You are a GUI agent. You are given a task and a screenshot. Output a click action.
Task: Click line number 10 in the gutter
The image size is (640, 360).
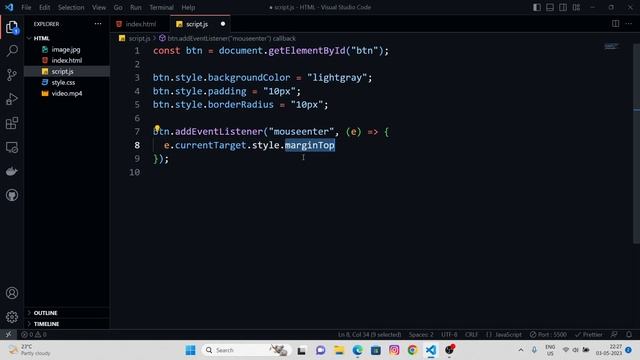[135, 172]
